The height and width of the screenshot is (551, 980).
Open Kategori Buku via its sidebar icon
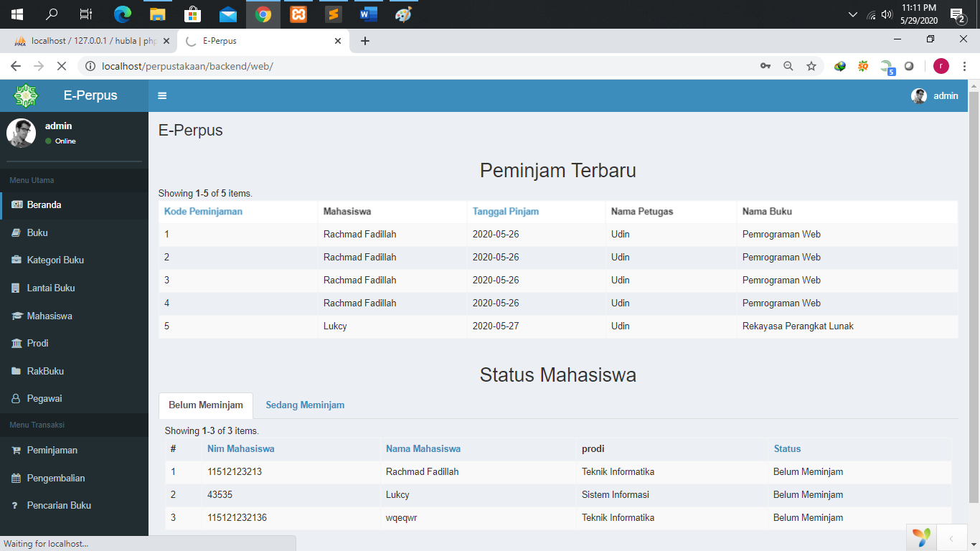17,260
